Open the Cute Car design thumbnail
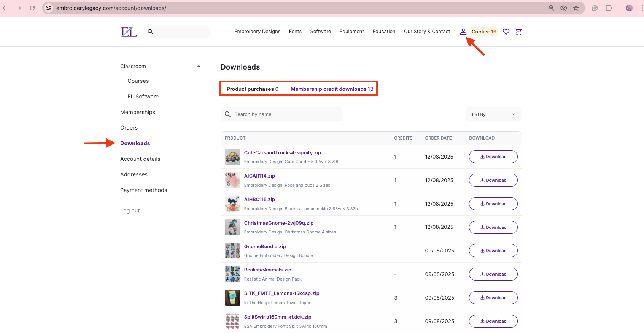 point(232,157)
